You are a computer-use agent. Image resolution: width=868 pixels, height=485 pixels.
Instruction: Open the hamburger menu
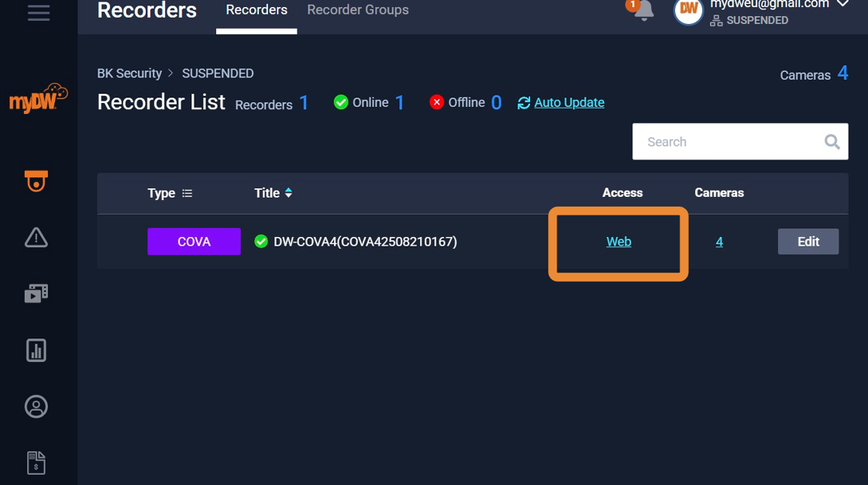tap(39, 12)
